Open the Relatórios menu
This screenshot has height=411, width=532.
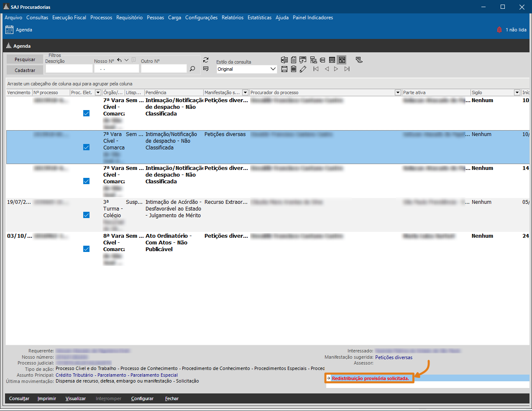(x=233, y=18)
